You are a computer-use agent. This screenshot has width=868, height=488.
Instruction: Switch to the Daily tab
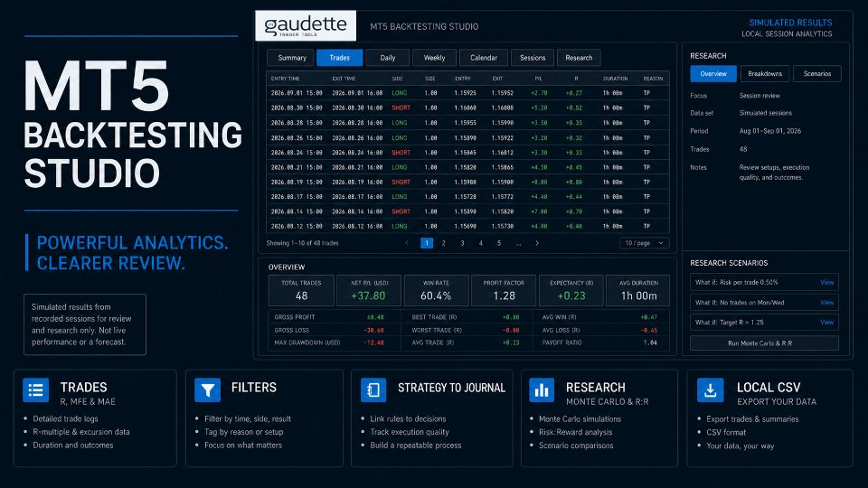pos(388,58)
